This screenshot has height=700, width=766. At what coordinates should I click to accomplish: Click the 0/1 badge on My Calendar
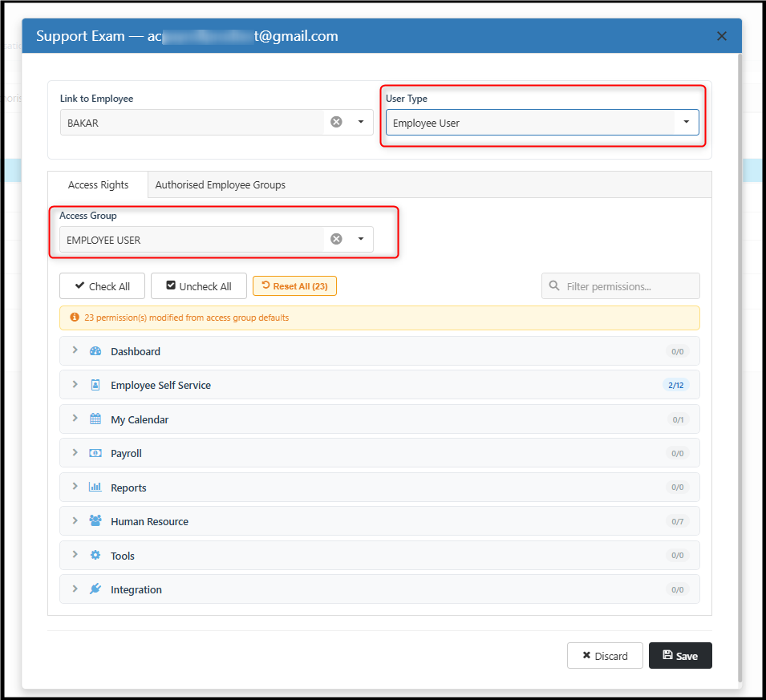point(678,419)
